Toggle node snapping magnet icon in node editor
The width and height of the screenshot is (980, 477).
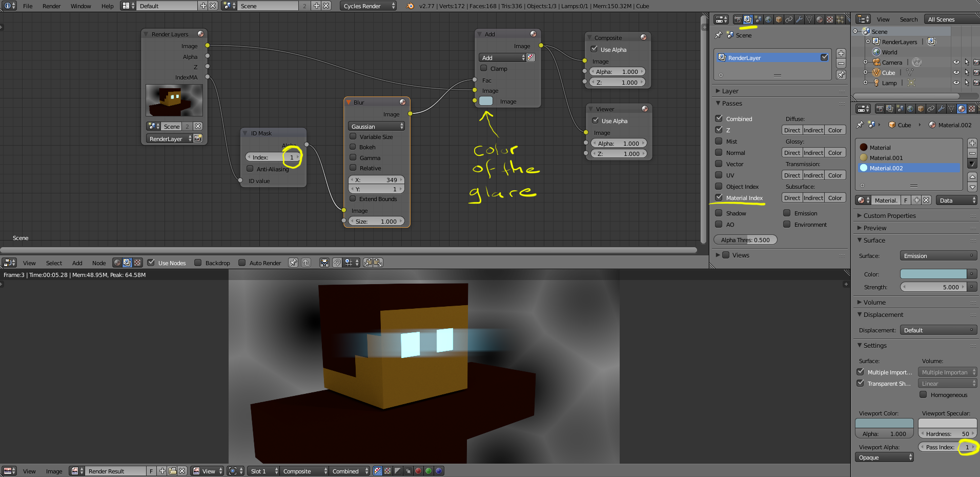click(x=337, y=263)
